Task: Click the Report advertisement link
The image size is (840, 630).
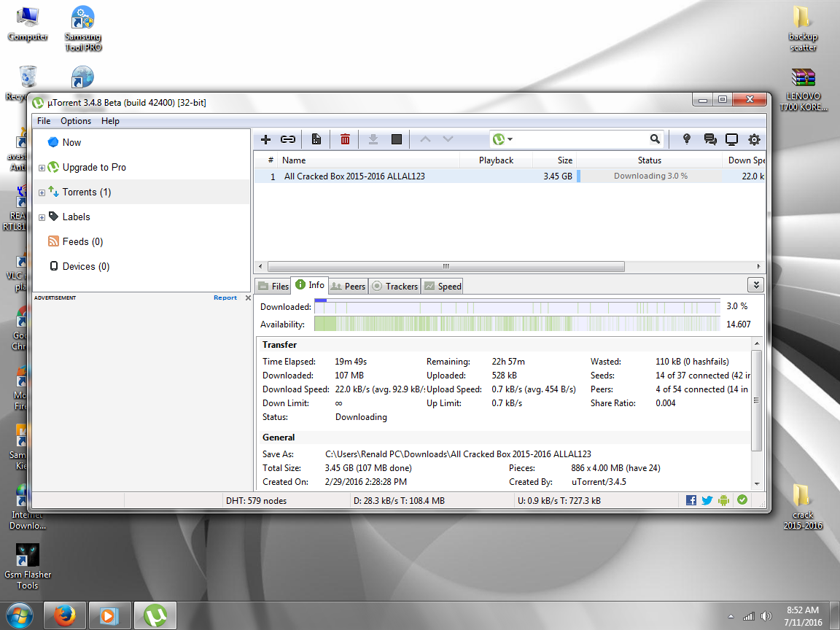Action: coord(225,297)
